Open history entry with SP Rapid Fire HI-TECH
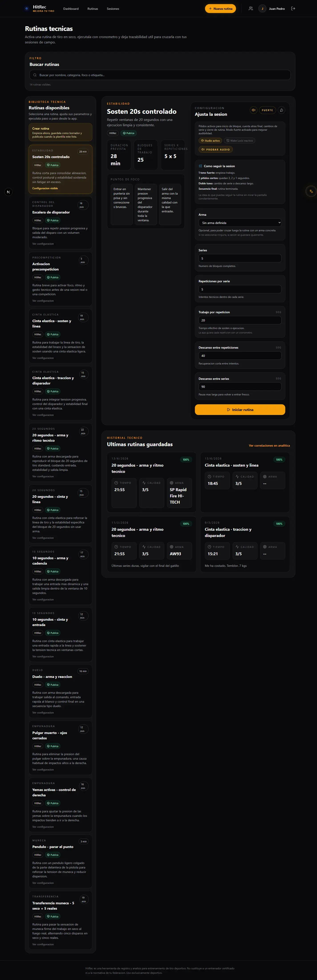 (152, 482)
